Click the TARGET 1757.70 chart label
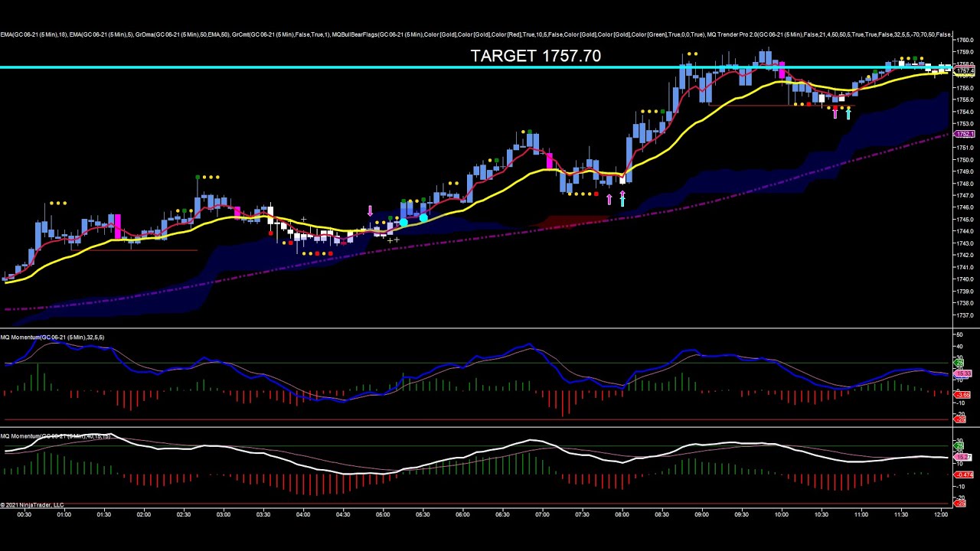The image size is (980, 551). pos(535,56)
